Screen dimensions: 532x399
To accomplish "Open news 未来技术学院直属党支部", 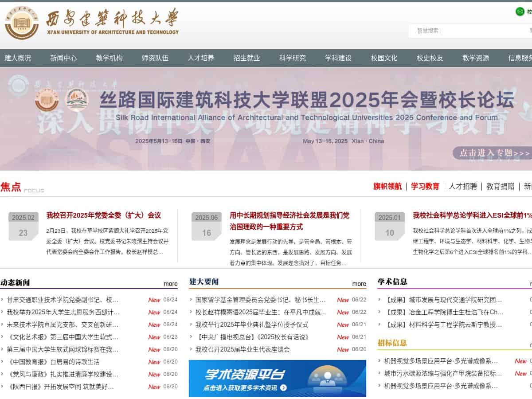I will tap(63, 325).
